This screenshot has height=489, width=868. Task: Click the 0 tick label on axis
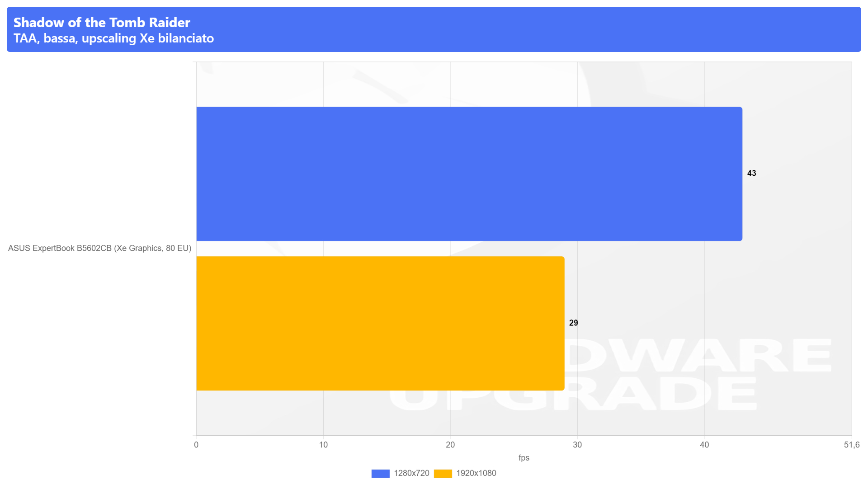tap(196, 445)
